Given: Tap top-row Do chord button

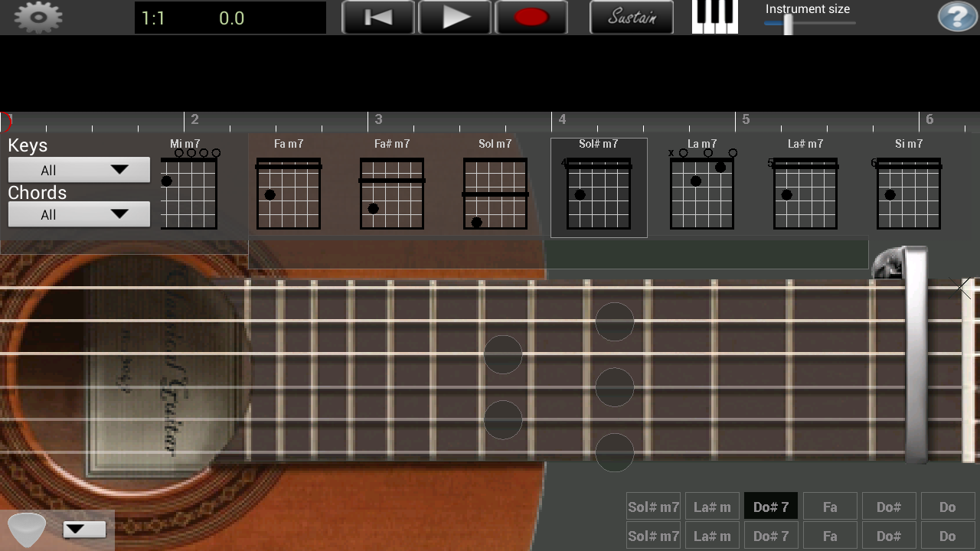Looking at the screenshot, I should (948, 507).
